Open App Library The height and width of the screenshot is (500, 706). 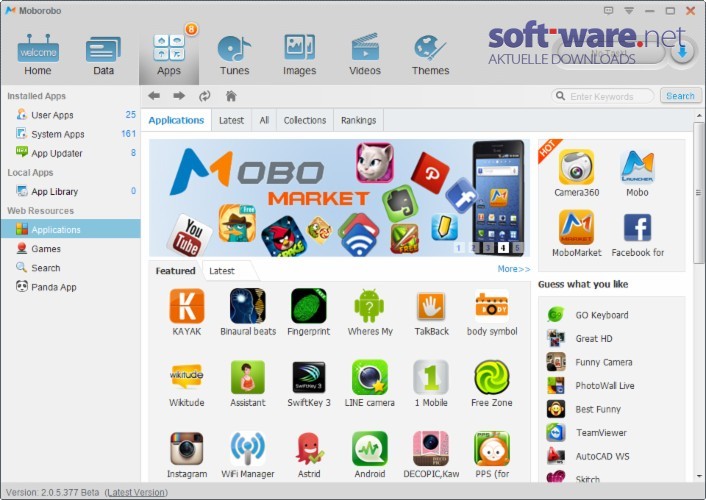pos(71,191)
